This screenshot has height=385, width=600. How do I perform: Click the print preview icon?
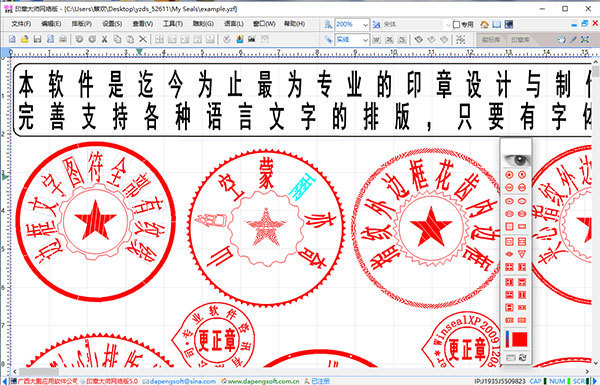coord(50,39)
